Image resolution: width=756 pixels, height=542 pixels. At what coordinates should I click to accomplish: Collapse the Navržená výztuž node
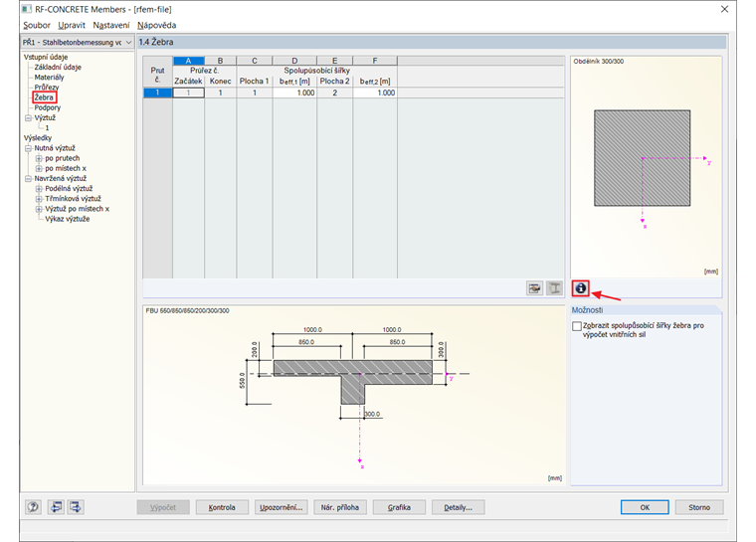click(x=28, y=178)
